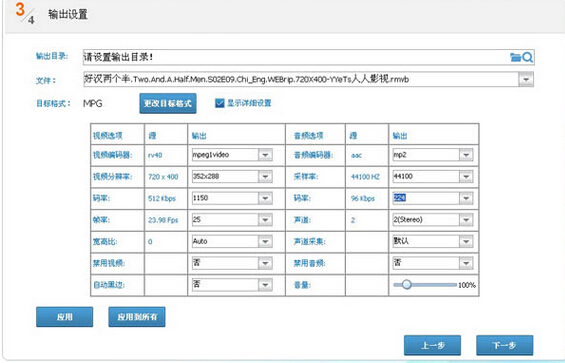Click the 禁用视频 row label
This screenshot has height=363, width=565.
(x=109, y=263)
